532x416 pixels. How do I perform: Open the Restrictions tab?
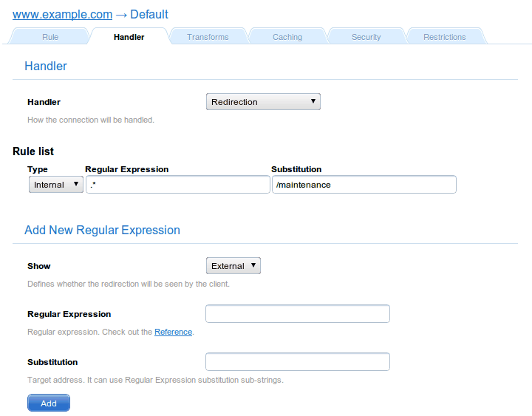(x=444, y=37)
